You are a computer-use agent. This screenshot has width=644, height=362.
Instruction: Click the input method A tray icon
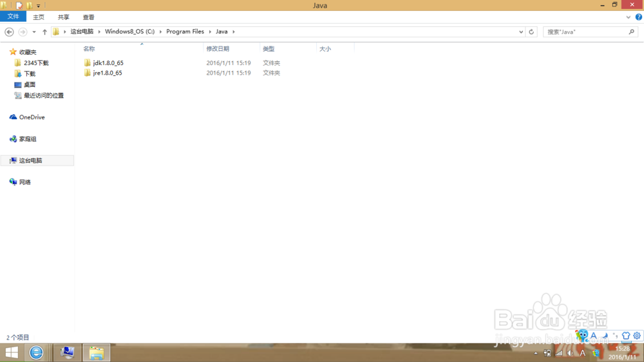(x=582, y=353)
